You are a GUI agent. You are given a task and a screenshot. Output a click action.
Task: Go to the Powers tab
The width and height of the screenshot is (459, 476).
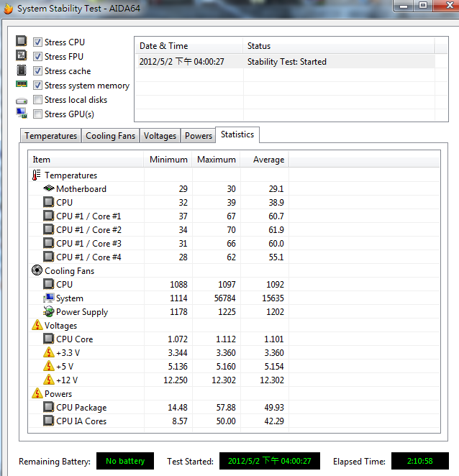199,136
